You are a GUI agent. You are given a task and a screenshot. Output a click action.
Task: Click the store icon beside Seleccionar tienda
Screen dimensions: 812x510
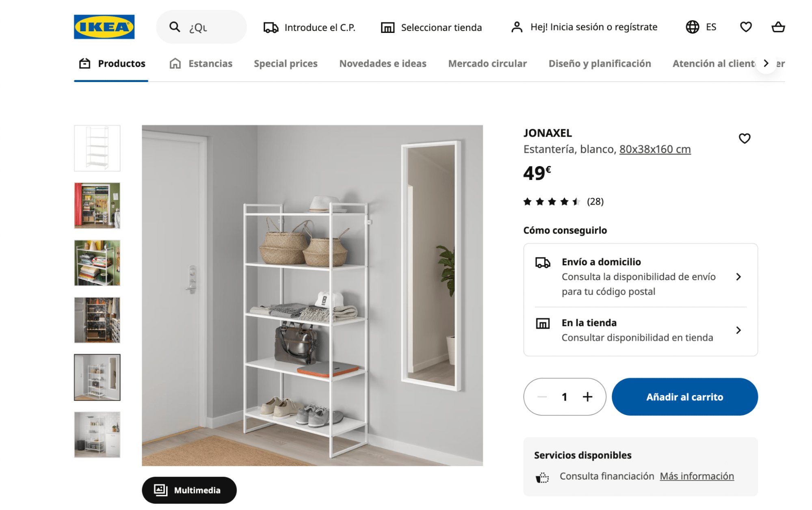(388, 27)
